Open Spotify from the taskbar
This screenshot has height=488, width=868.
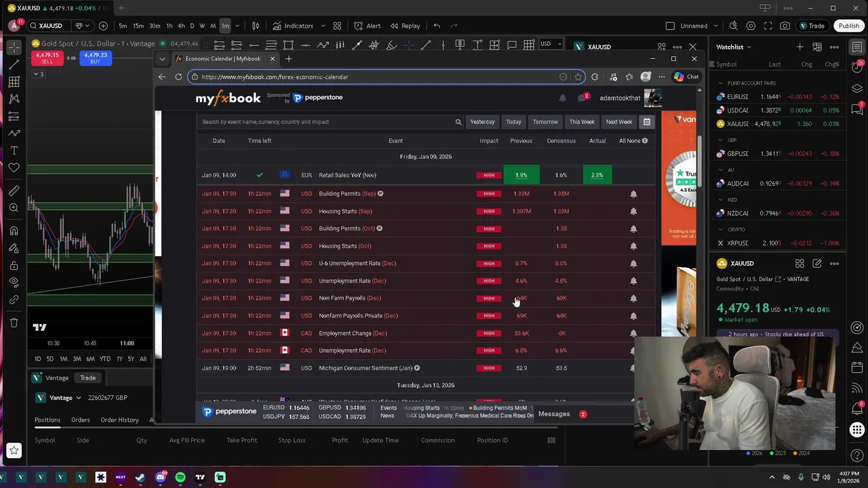[x=180, y=477]
